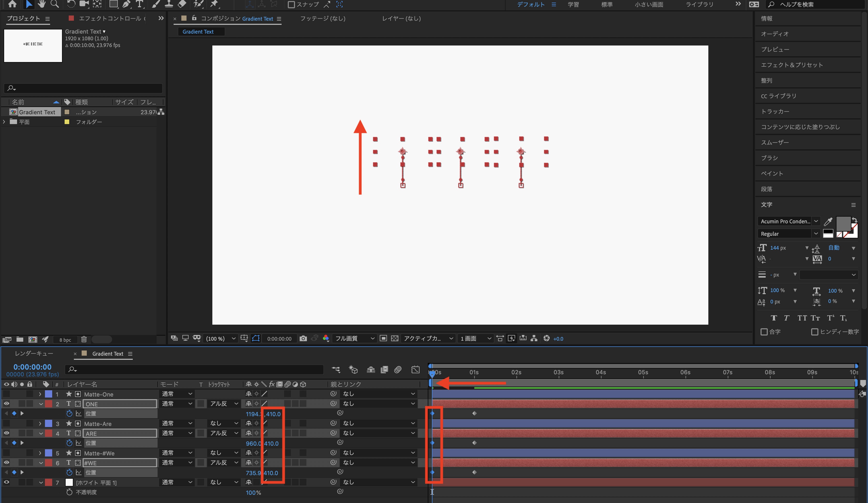Select the Zoom magnifier tool
The height and width of the screenshot is (503, 868).
(x=55, y=4)
